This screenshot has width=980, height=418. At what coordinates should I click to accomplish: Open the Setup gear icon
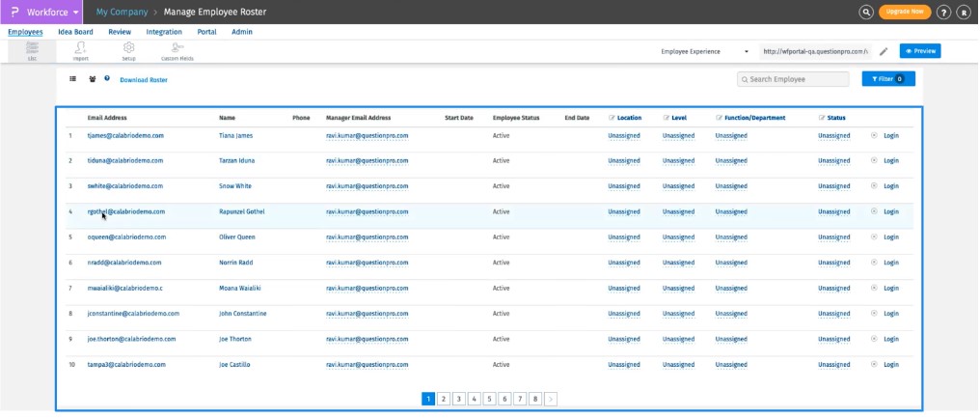coord(128,50)
